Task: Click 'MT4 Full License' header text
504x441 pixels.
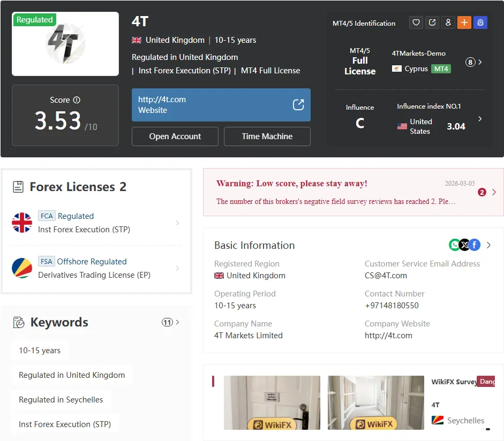Action: 270,71
